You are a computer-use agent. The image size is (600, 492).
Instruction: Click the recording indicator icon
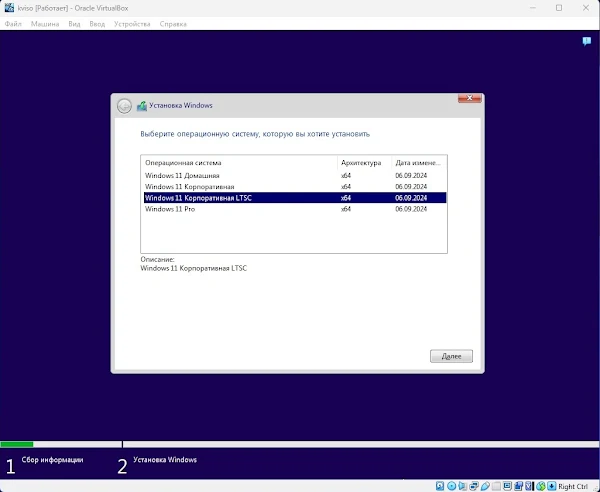coord(519,486)
